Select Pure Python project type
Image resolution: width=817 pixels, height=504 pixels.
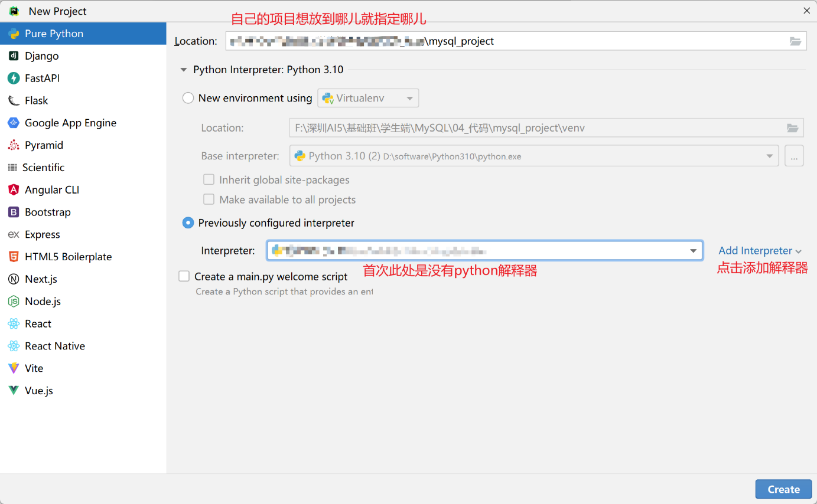click(x=83, y=34)
